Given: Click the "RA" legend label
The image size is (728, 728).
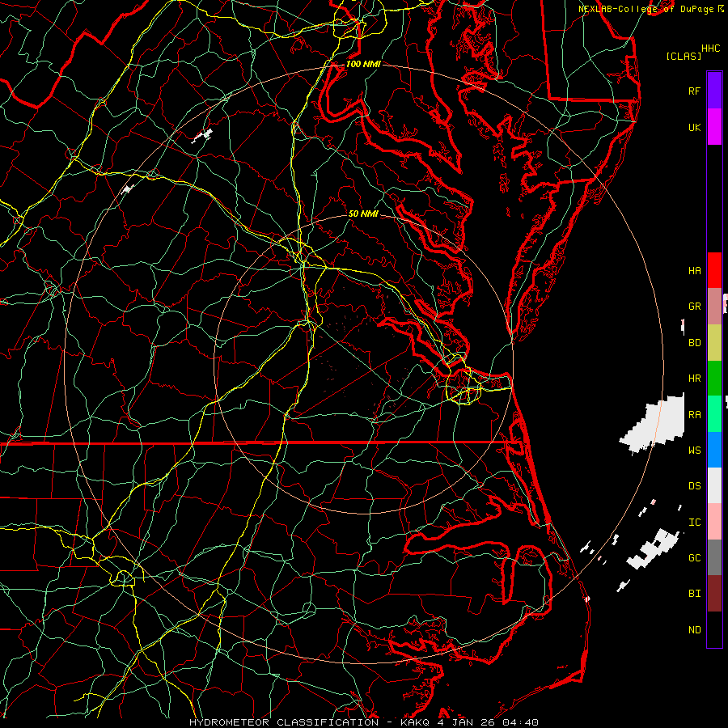Looking at the screenshot, I should tap(695, 415).
